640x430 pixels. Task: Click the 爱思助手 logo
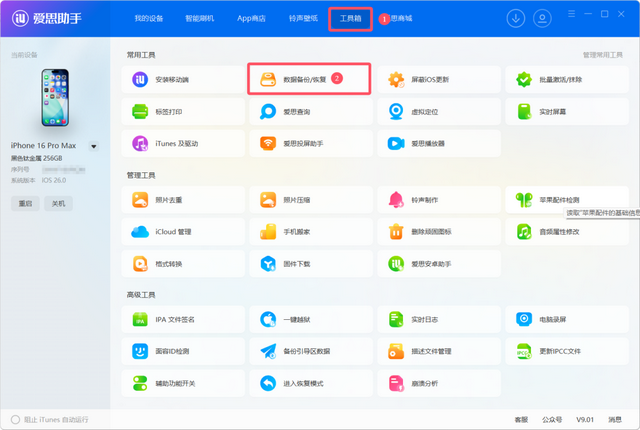47,18
